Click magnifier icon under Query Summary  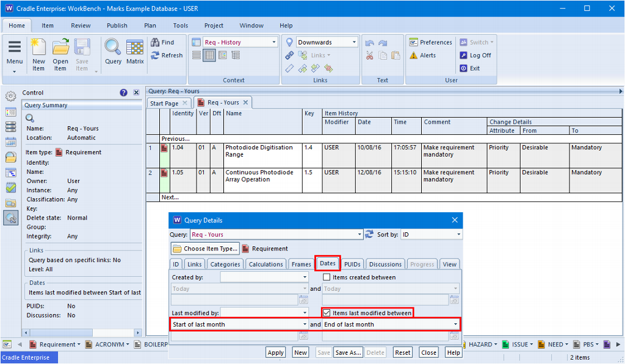click(x=30, y=118)
